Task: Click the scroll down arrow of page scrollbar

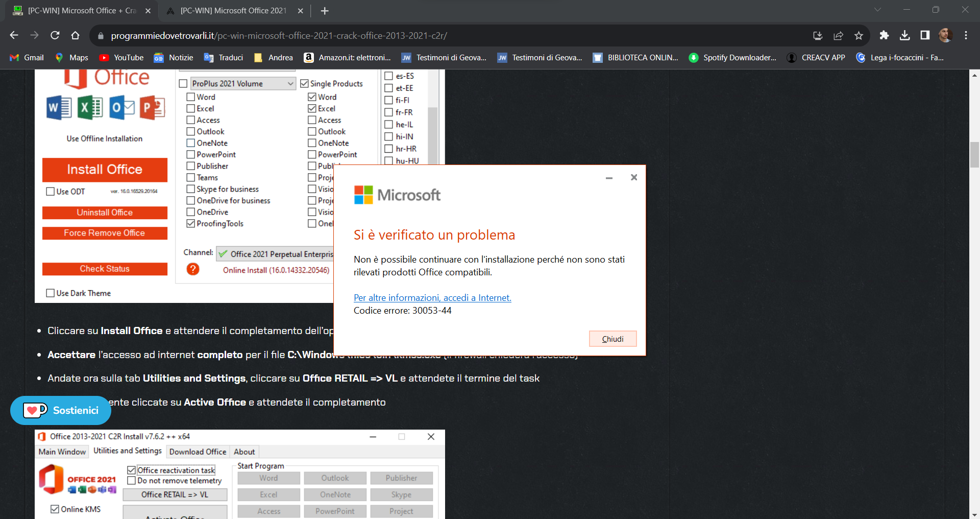Action: point(974,514)
